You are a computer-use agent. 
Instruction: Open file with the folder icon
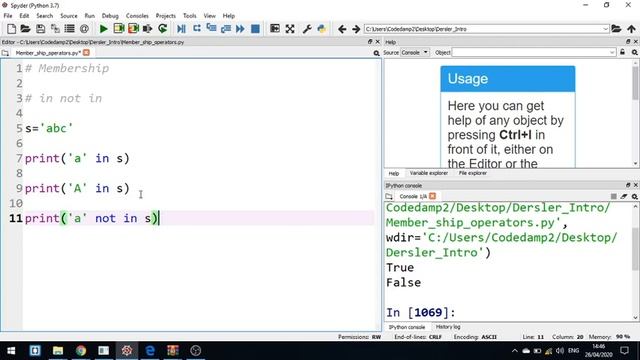tap(25, 29)
